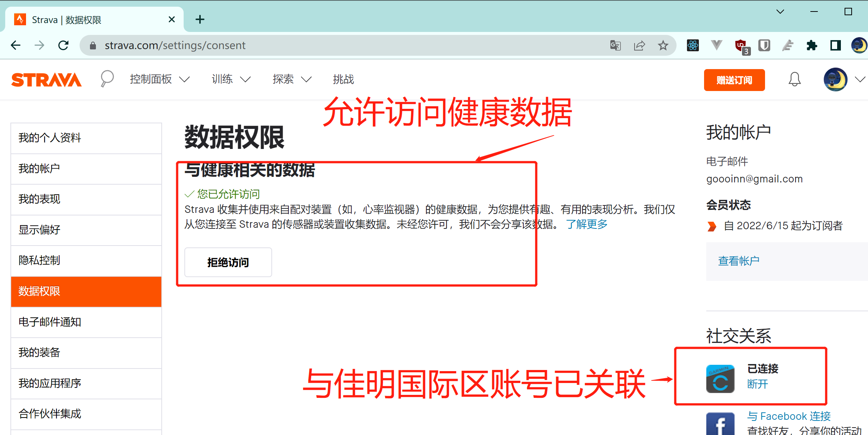Click the Strava logo
This screenshot has width=868, height=435.
[46, 80]
